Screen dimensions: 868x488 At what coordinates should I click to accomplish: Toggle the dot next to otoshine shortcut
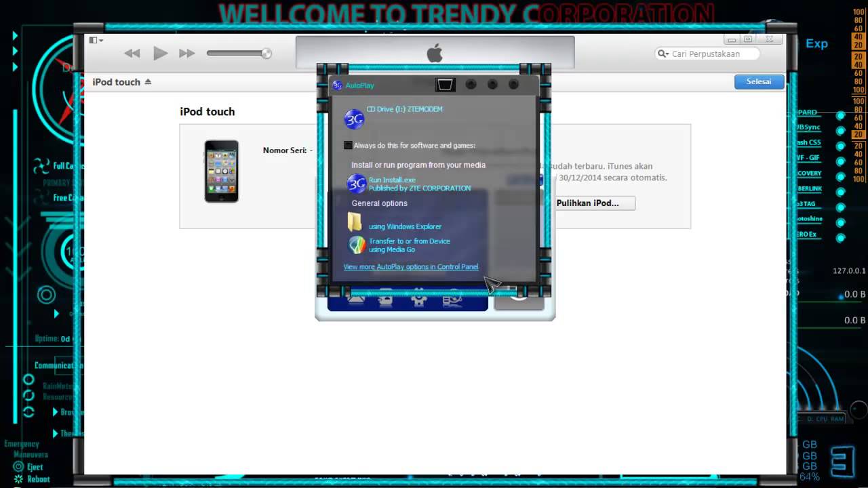(x=840, y=222)
